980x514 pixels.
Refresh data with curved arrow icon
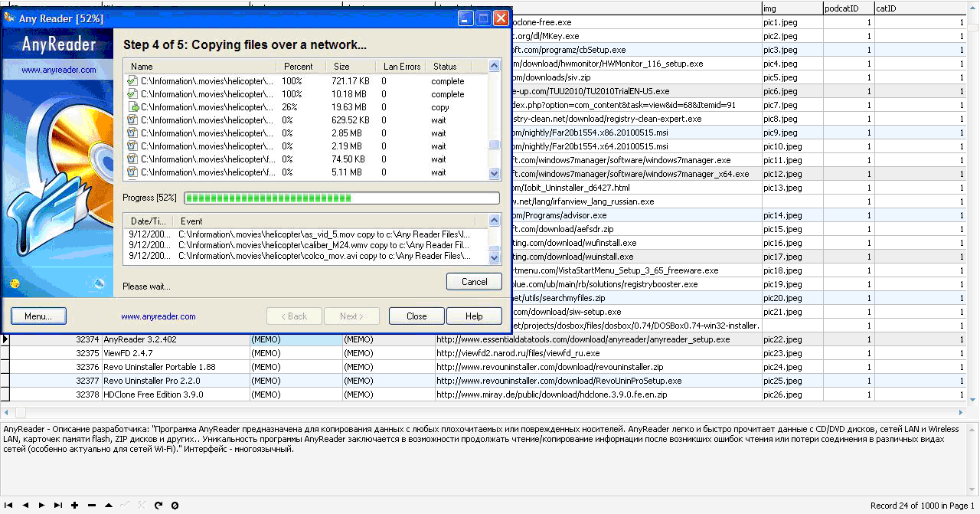point(158,506)
